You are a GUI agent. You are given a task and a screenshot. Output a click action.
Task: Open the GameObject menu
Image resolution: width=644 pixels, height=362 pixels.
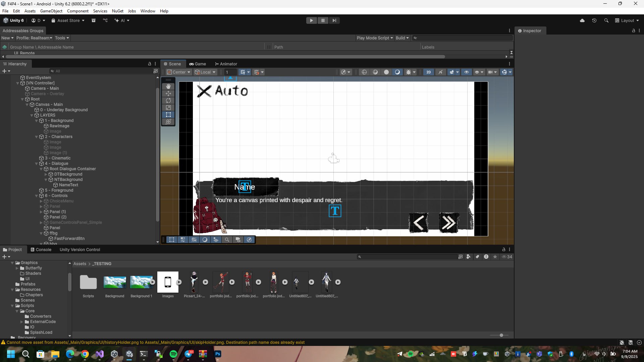pyautogui.click(x=51, y=11)
